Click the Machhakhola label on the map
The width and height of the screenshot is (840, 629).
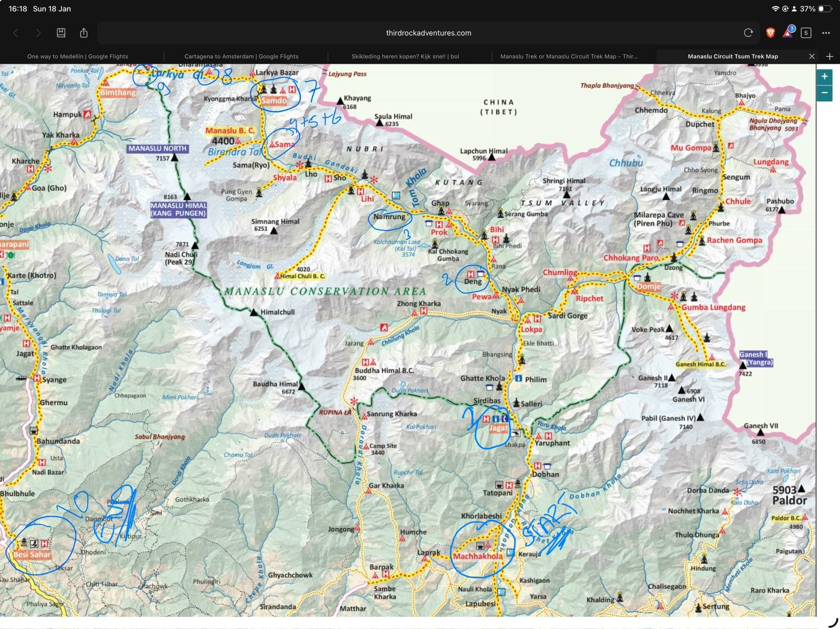point(478,556)
